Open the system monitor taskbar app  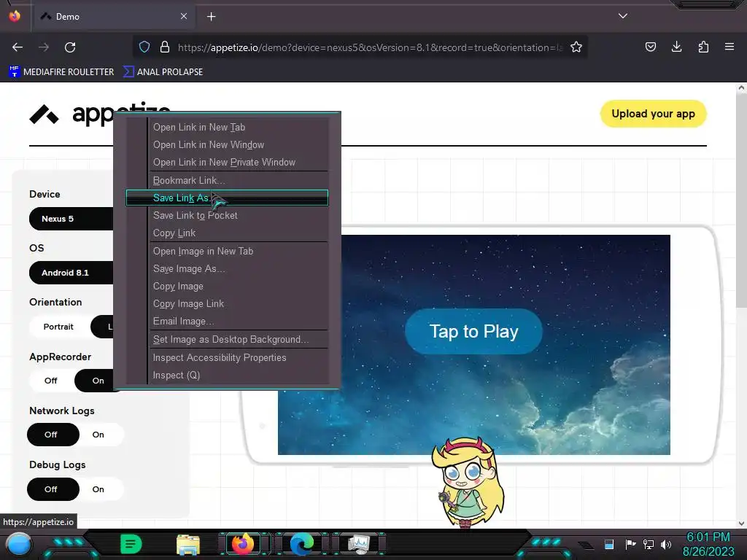[x=358, y=544]
